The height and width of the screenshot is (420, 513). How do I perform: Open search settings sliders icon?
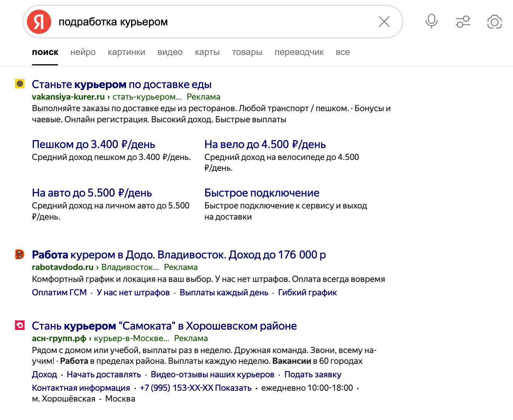point(463,22)
